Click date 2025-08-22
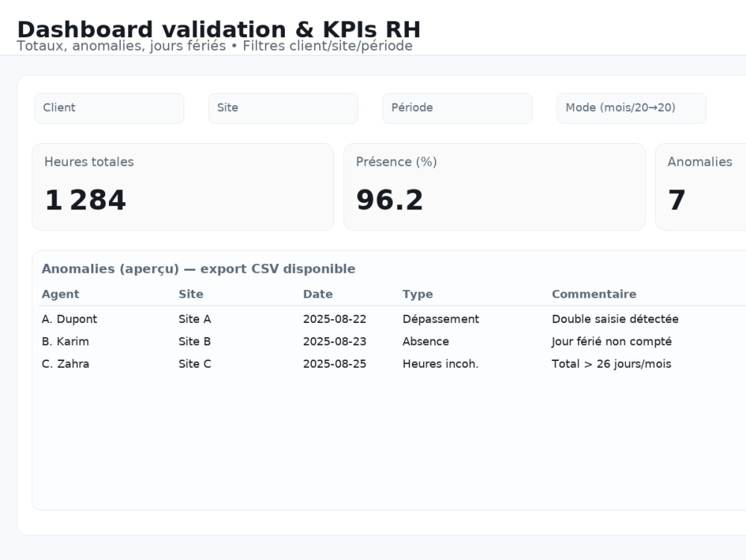 [334, 319]
